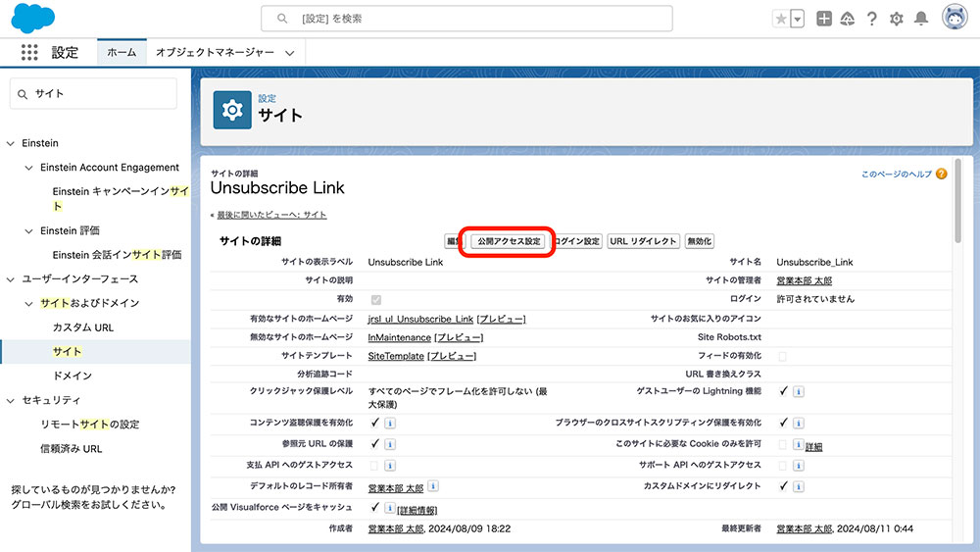
Task: Click the ログイン設定 button
Action: 577,241
